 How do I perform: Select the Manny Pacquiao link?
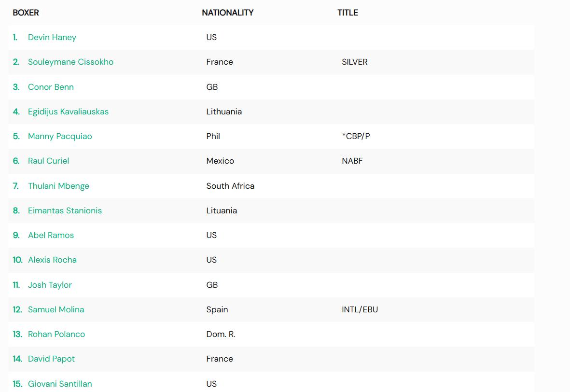pyautogui.click(x=60, y=136)
